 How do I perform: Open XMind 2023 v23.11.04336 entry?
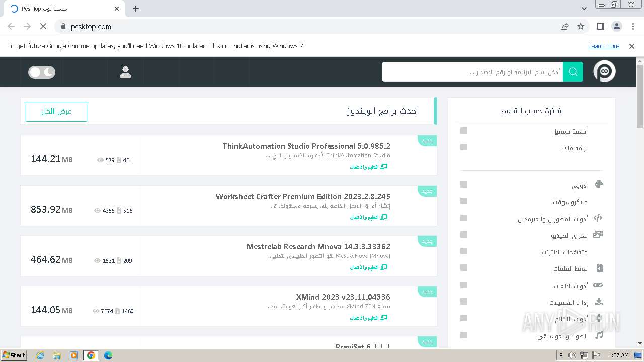coord(343,297)
